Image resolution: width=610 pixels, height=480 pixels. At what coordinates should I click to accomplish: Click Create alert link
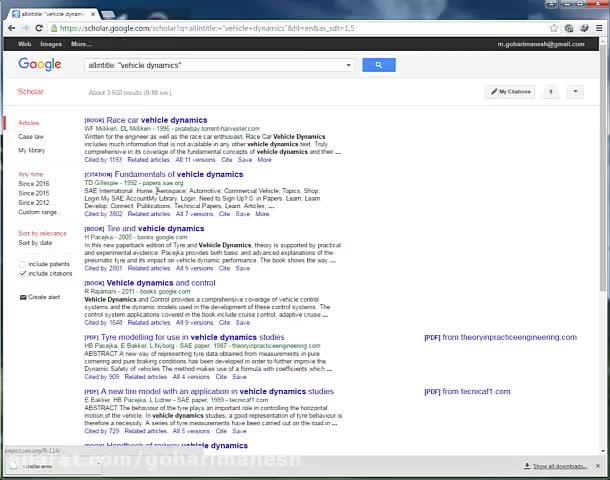click(44, 297)
